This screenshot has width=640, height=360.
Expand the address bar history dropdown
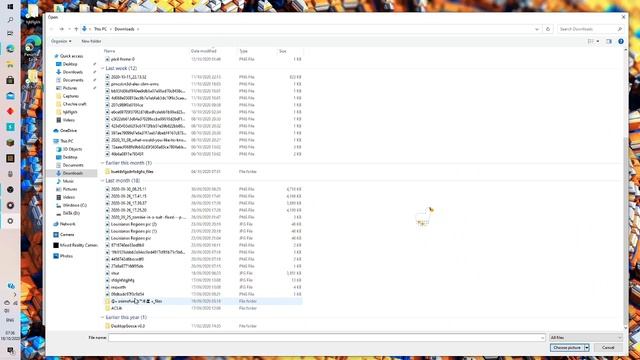click(x=537, y=29)
